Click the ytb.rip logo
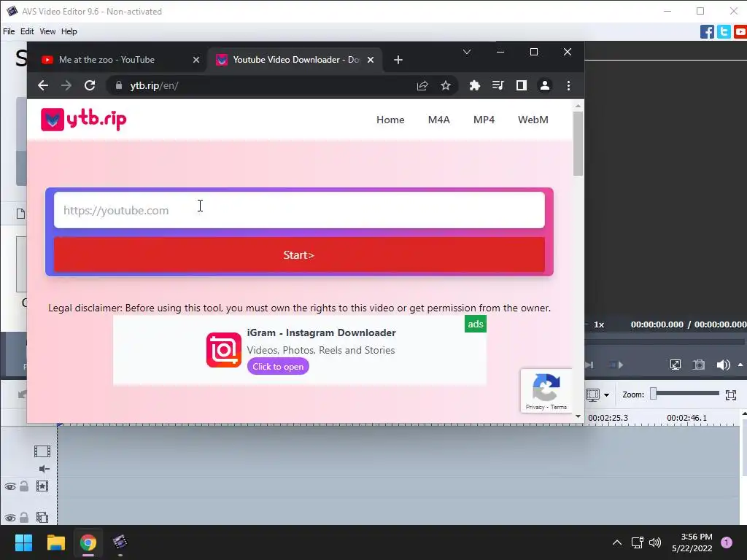747x560 pixels. (x=84, y=119)
